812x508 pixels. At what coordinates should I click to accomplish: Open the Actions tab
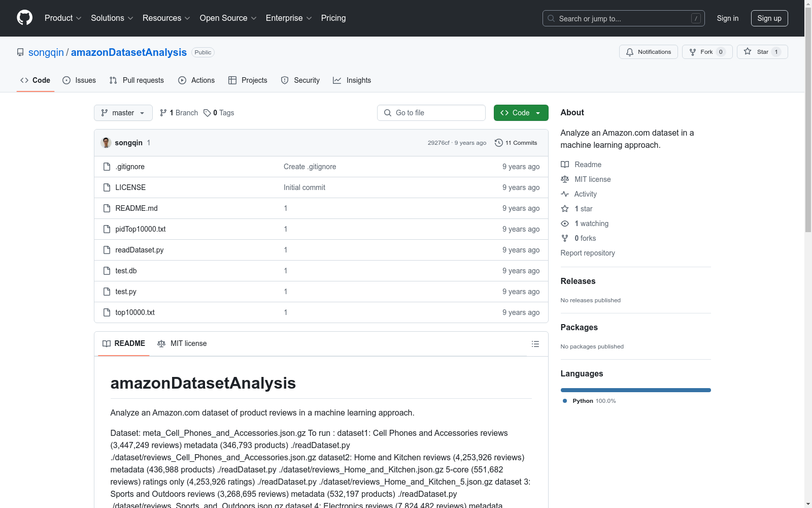tap(196, 80)
